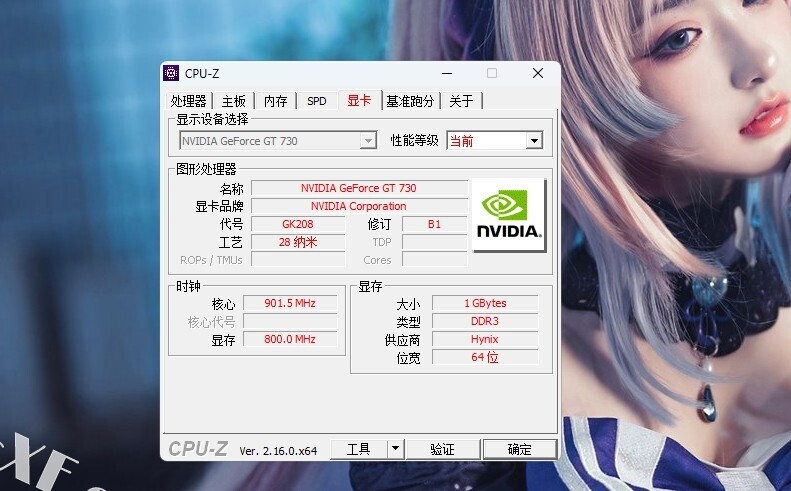Open the 工具 button dropdown arrow
Image resolution: width=791 pixels, height=491 pixels.
(396, 449)
